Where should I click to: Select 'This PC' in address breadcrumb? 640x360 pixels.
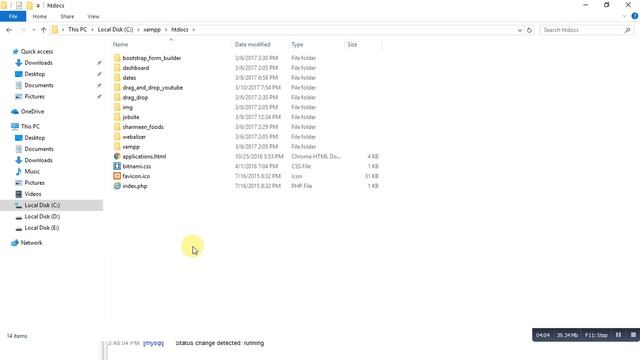pyautogui.click(x=78, y=29)
